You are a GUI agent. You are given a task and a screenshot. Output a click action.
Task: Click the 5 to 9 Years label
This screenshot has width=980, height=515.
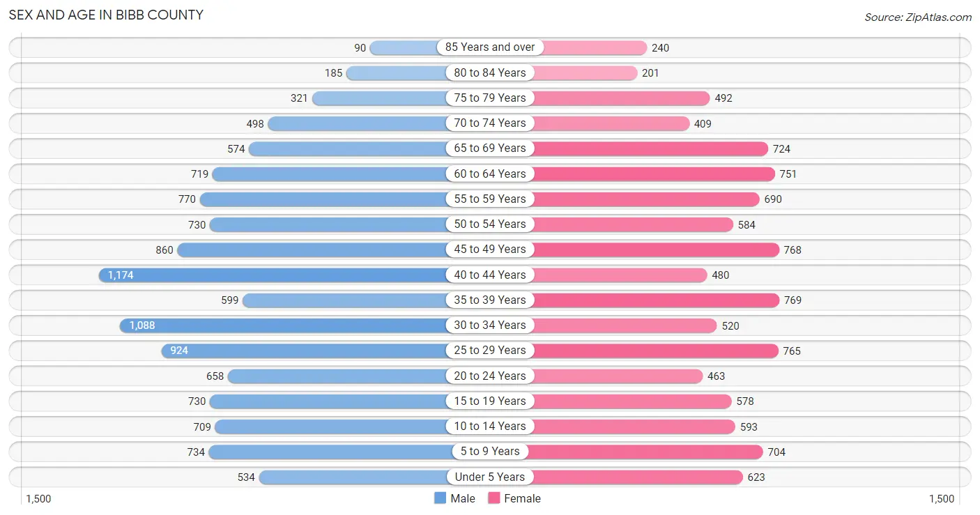pyautogui.click(x=490, y=452)
